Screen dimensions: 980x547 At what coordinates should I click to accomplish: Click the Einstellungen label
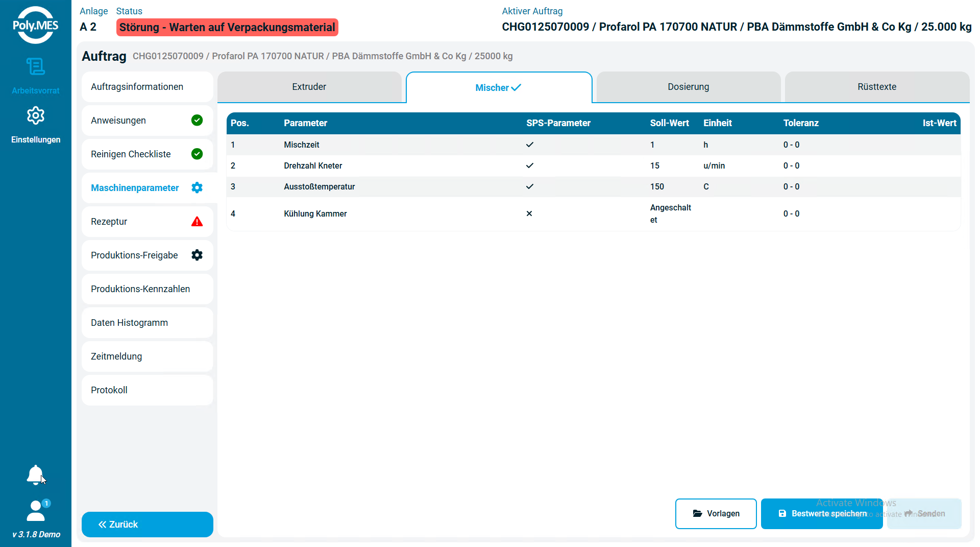point(36,140)
